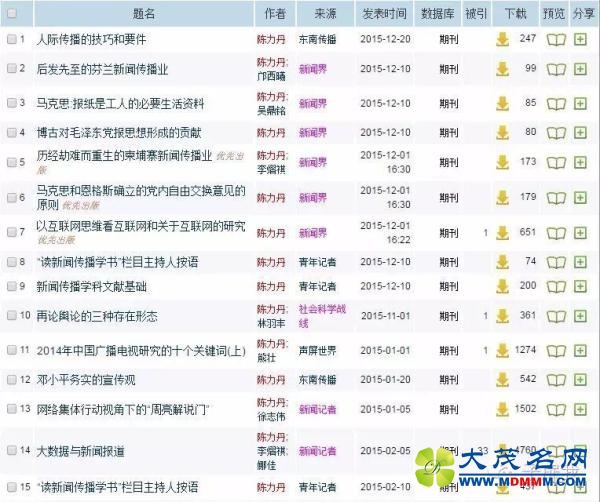Download "马克思:报纸是工人的必要生活资料"
The width and height of the screenshot is (600, 502).
coord(502,103)
